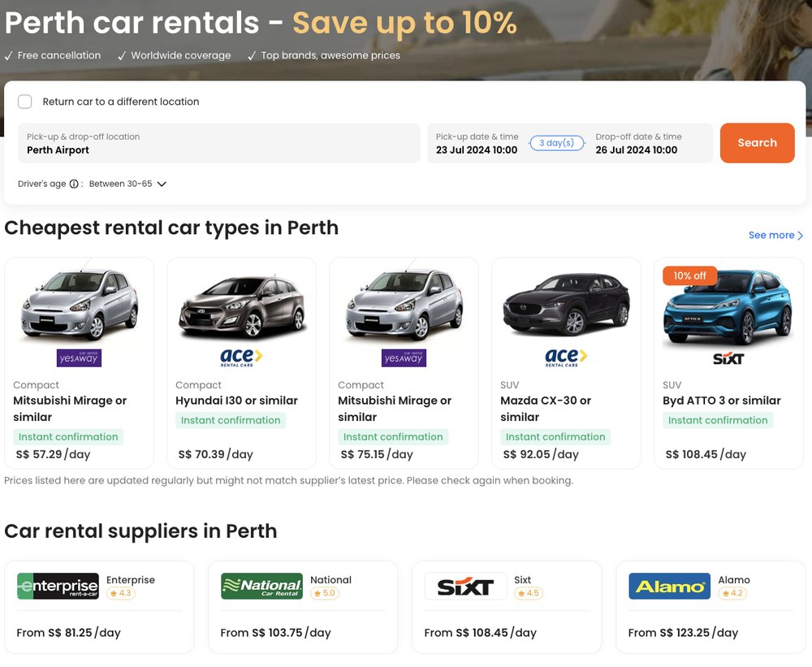Click the driver's age info icon
812x667 pixels.
tap(74, 184)
